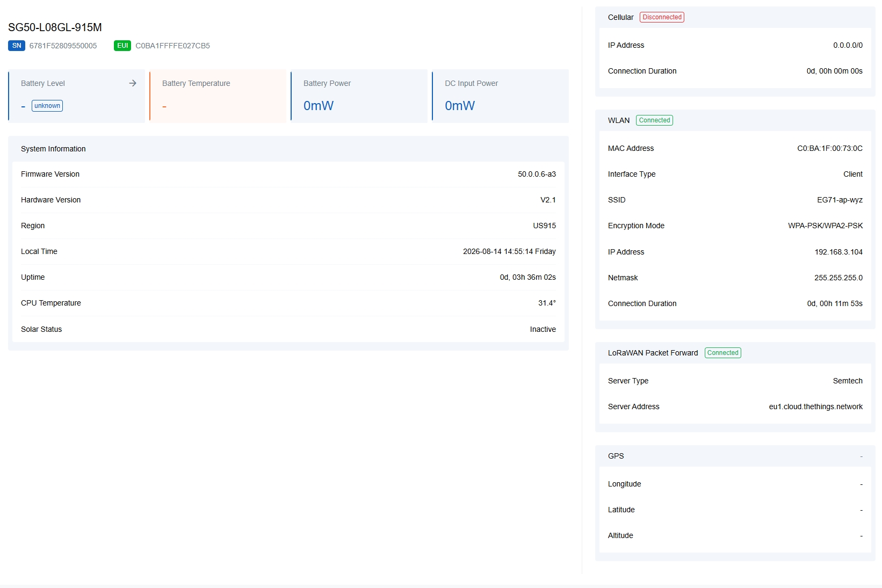Click the Firmware Version value 50.0.0.6-a3
This screenshot has width=882, height=588.
click(x=537, y=174)
